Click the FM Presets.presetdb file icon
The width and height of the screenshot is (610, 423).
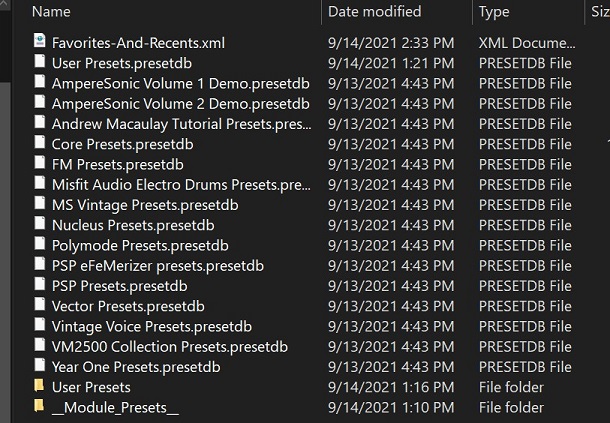[x=40, y=163]
